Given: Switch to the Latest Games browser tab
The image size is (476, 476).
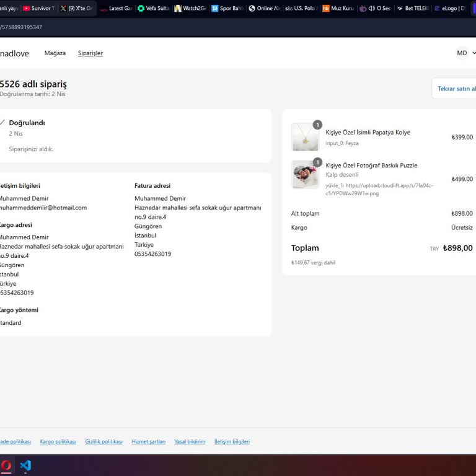Looking at the screenshot, I should point(119,9).
